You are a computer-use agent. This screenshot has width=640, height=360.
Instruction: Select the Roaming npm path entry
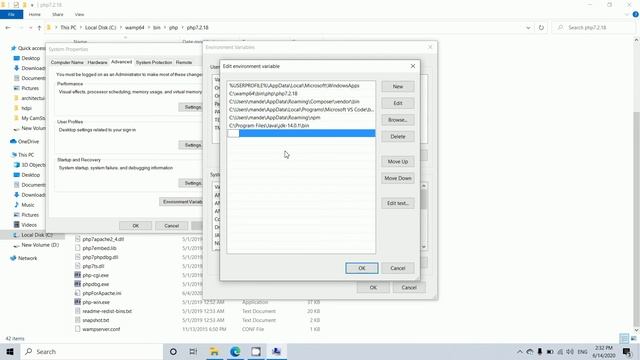[x=301, y=118]
